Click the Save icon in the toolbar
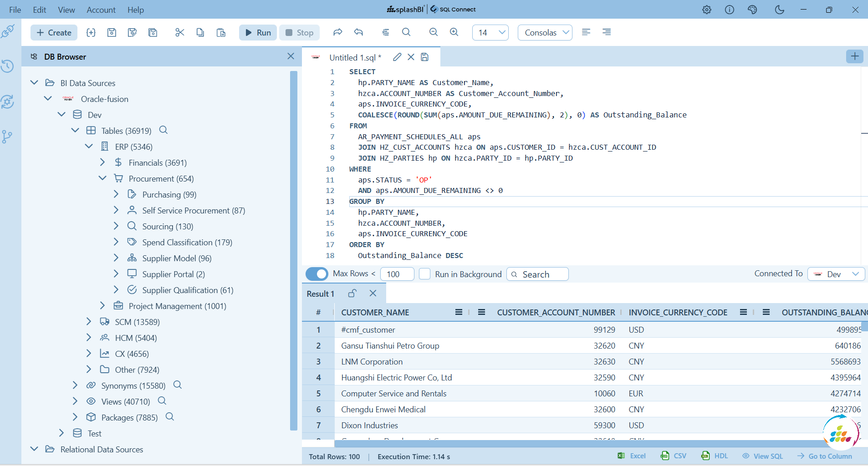The height and width of the screenshot is (466, 868). click(x=112, y=32)
